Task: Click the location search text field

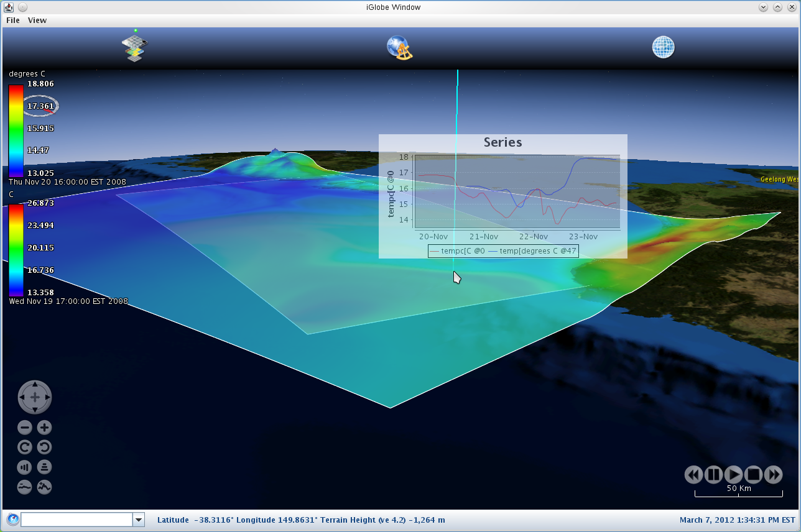Action: (76, 520)
